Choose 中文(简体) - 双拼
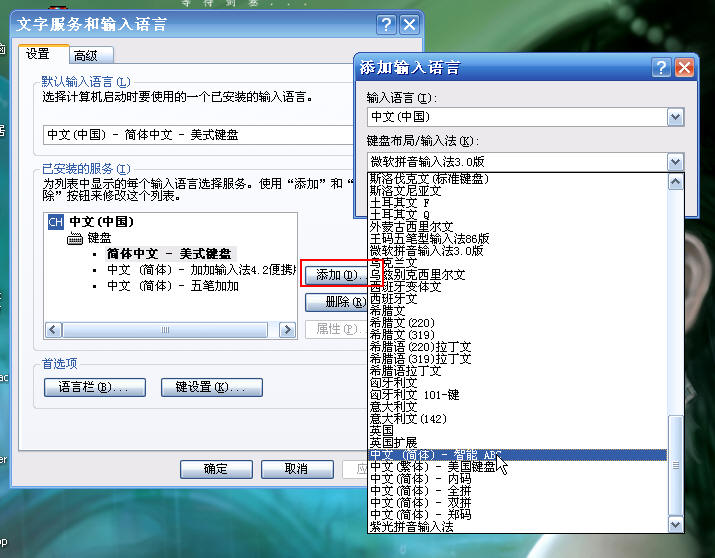715x558 pixels. (x=517, y=503)
